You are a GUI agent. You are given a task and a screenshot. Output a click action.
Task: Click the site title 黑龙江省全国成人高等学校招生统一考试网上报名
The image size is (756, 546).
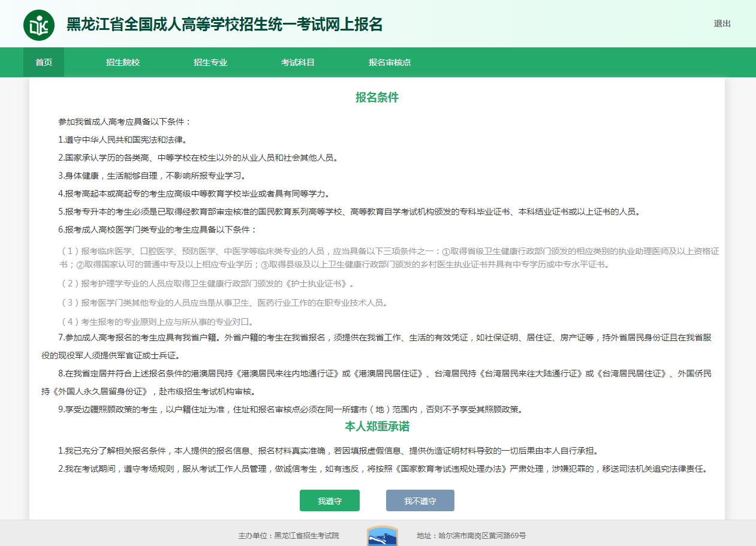224,25
